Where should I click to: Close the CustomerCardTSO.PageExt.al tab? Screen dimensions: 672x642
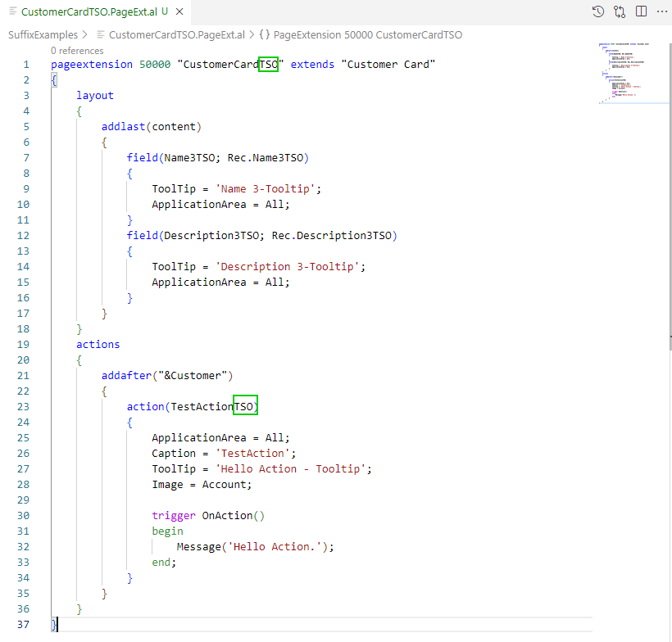[179, 12]
